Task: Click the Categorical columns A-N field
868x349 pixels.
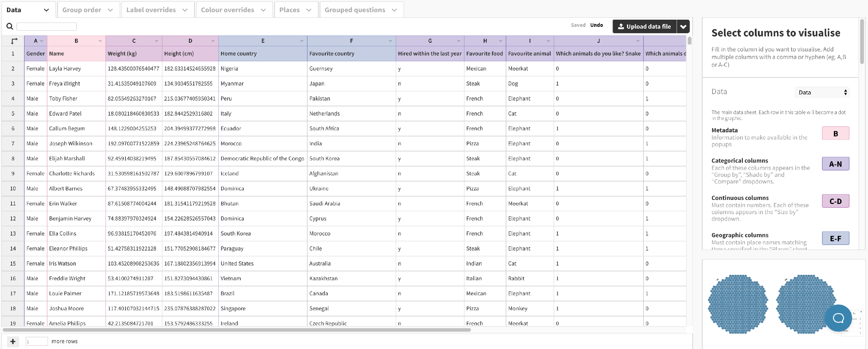Action: [x=835, y=164]
